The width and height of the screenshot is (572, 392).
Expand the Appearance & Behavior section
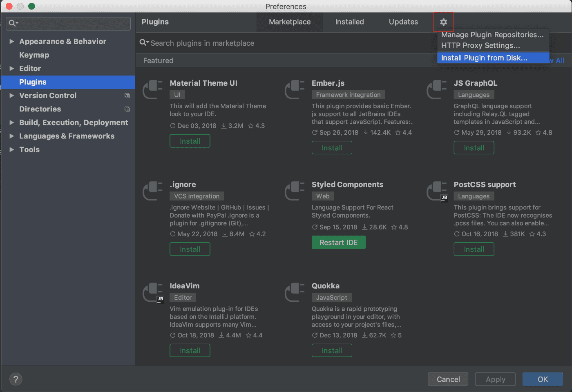[x=11, y=41]
